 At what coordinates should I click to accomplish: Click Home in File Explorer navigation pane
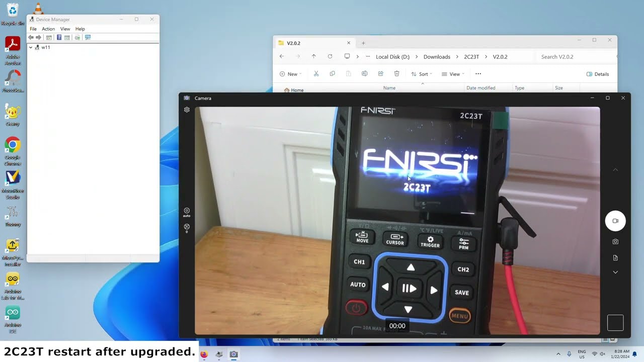coord(294,90)
